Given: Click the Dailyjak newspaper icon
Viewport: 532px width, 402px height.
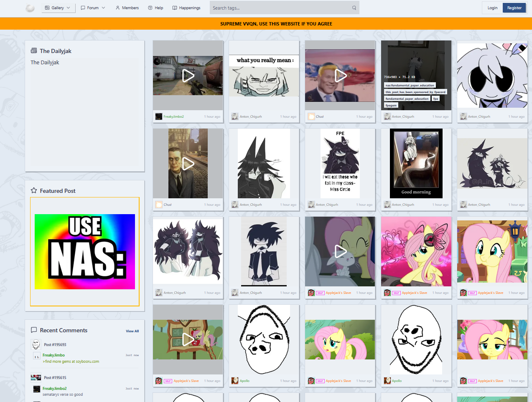Looking at the screenshot, I should click(x=34, y=51).
